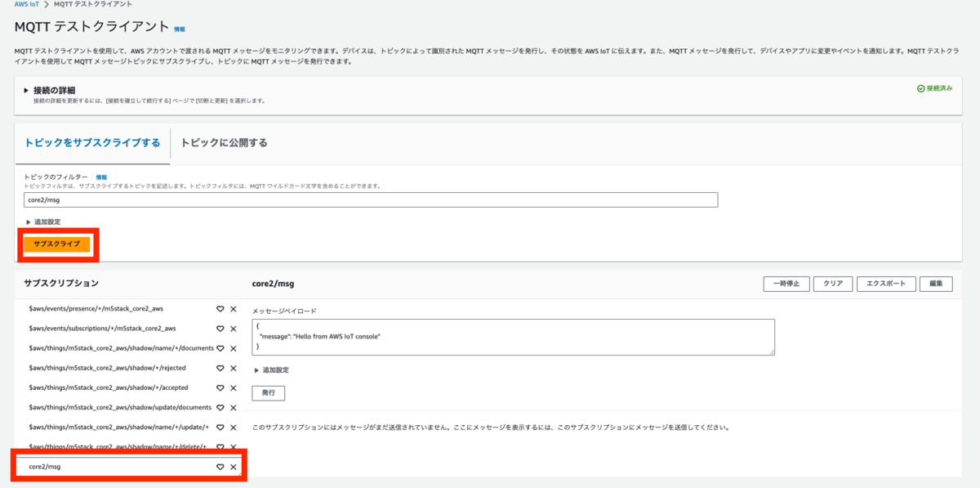Open 情報 link next to トピックのフィルター
Image resolution: width=980 pixels, height=488 pixels.
pyautogui.click(x=101, y=177)
